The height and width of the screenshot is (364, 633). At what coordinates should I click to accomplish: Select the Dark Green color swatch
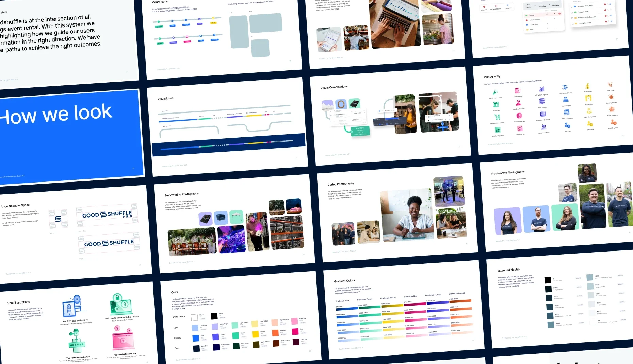(236, 345)
